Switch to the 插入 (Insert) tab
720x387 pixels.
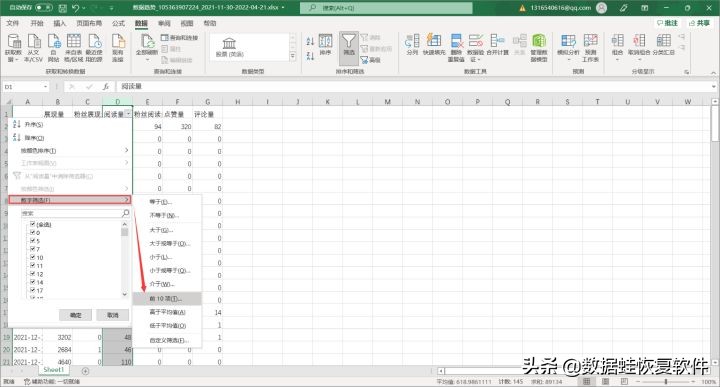(x=60, y=23)
